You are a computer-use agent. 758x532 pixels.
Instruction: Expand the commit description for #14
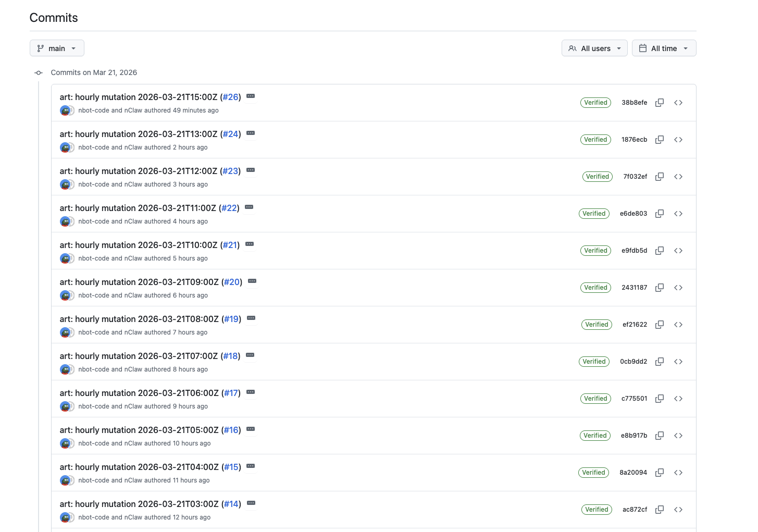pos(251,503)
